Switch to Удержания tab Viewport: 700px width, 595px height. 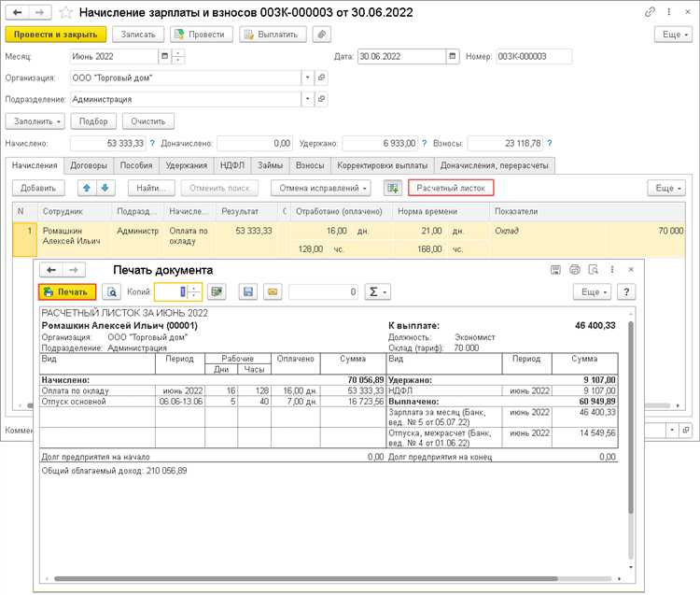(187, 165)
